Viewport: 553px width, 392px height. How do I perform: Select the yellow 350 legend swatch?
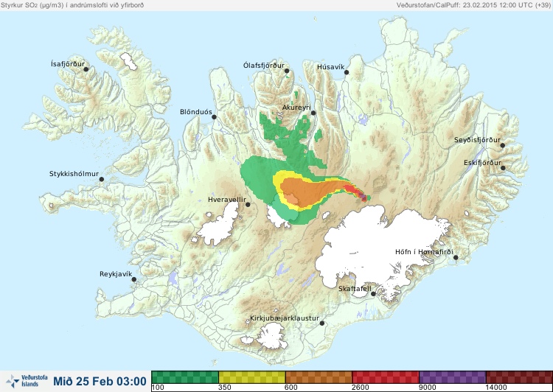pos(252,377)
